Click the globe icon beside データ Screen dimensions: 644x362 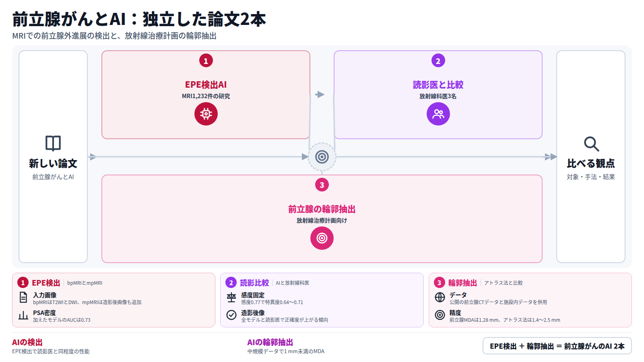440,297
